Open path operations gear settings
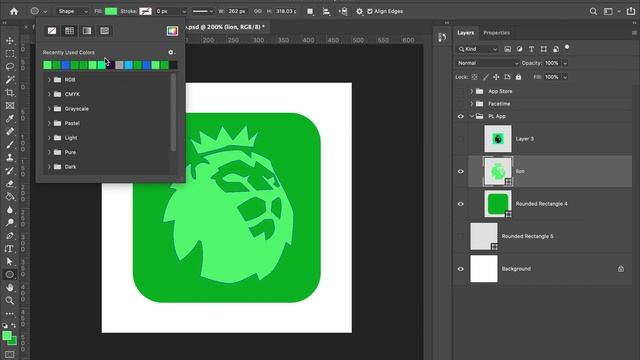 [x=359, y=11]
